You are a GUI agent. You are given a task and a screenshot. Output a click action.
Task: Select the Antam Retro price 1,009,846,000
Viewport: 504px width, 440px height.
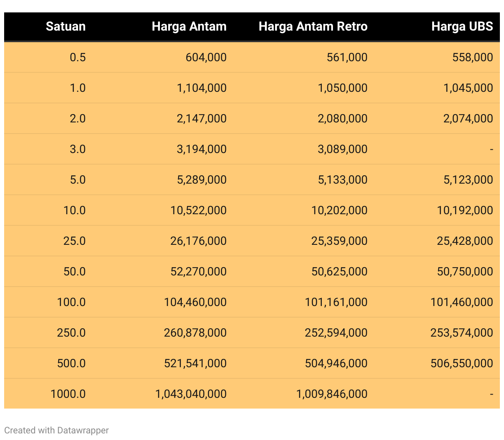[332, 394]
